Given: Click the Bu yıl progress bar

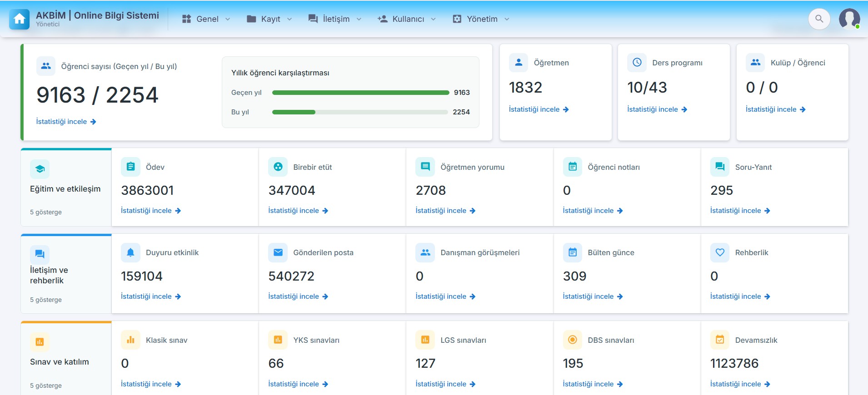Looking at the screenshot, I should coord(360,112).
